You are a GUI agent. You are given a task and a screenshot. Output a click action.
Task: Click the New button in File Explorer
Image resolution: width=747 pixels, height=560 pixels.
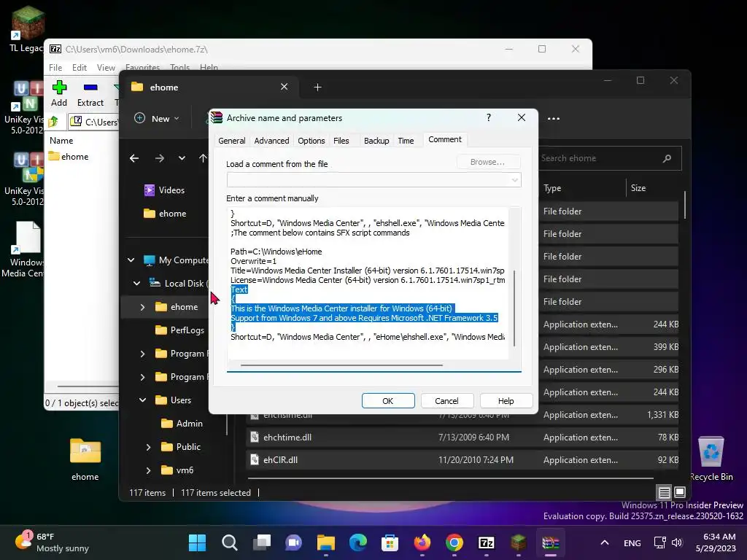point(158,119)
